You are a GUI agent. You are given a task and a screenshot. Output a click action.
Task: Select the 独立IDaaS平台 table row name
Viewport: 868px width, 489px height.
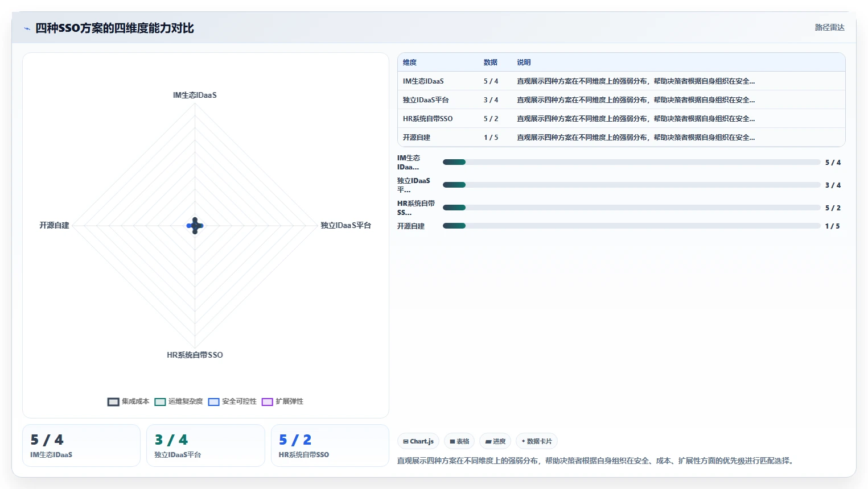click(x=426, y=100)
